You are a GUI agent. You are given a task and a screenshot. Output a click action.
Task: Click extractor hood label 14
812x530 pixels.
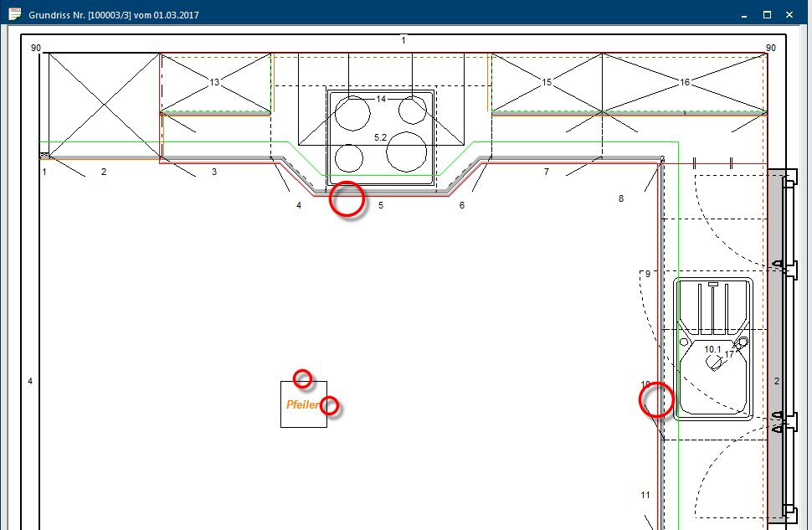381,99
